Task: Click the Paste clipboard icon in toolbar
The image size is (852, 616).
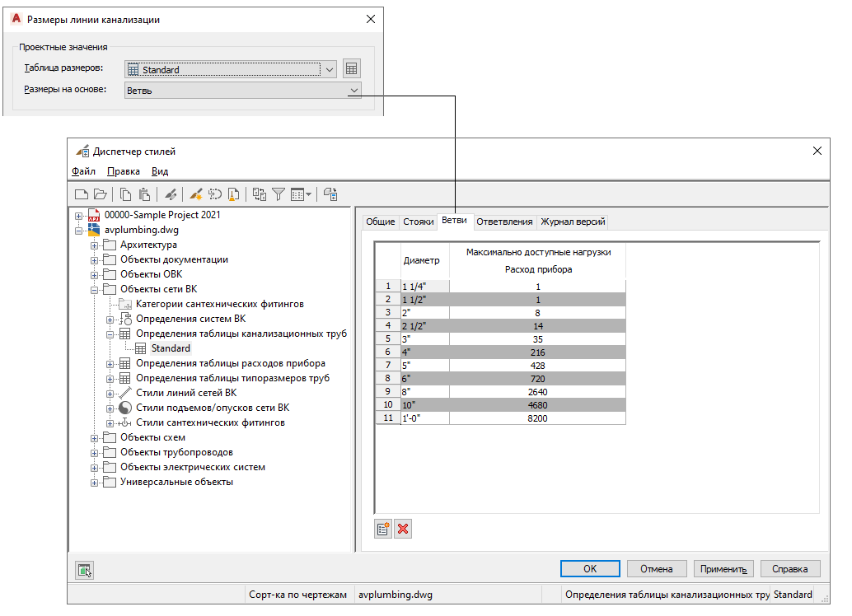Action: point(144,194)
